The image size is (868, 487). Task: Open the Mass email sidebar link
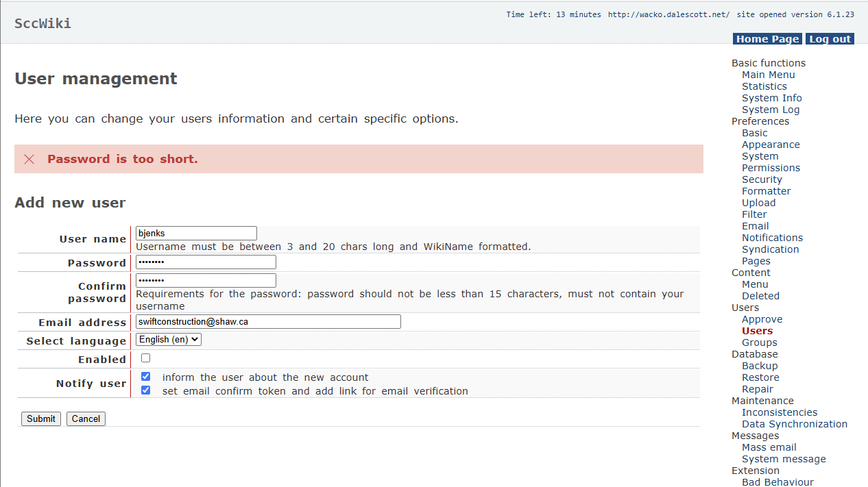[769, 447]
